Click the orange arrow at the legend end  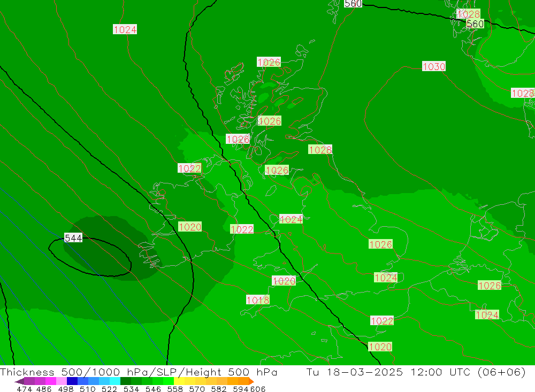click(x=251, y=381)
